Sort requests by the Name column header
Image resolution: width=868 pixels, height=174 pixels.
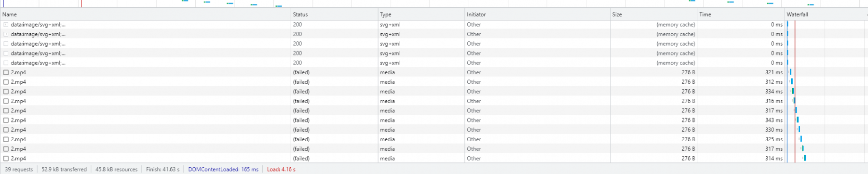click(x=146, y=14)
